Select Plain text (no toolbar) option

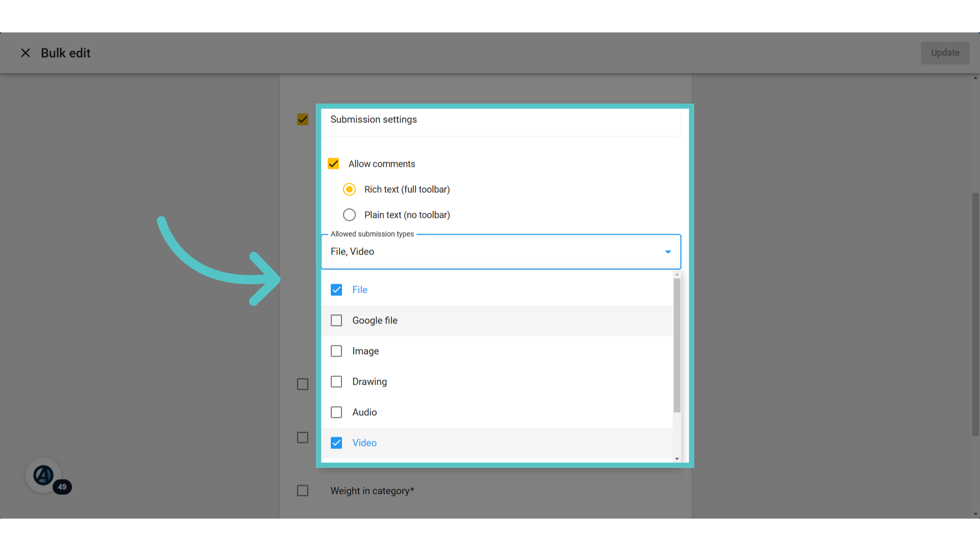coord(349,215)
